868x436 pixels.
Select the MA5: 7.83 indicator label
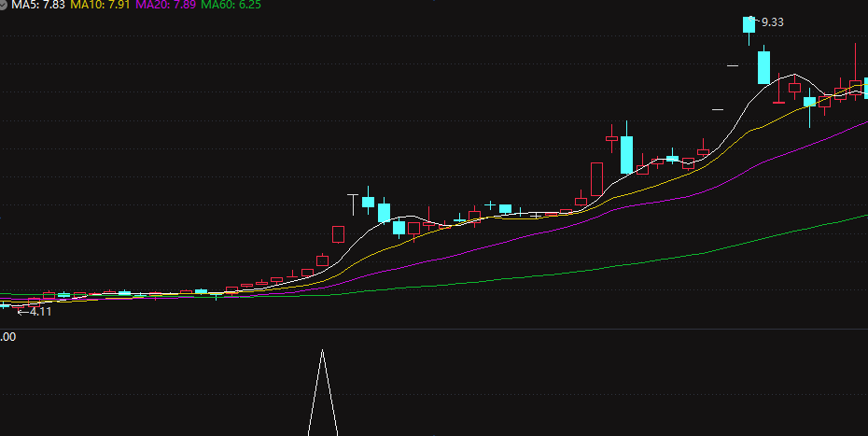[x=38, y=5]
